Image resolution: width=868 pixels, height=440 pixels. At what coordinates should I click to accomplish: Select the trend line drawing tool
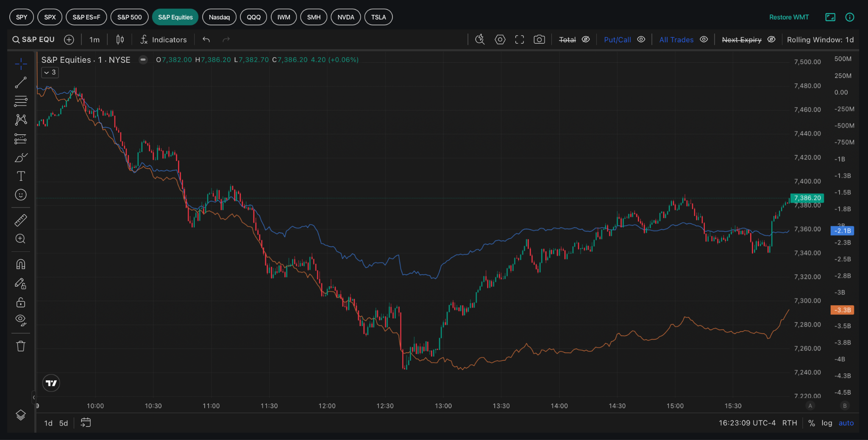21,83
